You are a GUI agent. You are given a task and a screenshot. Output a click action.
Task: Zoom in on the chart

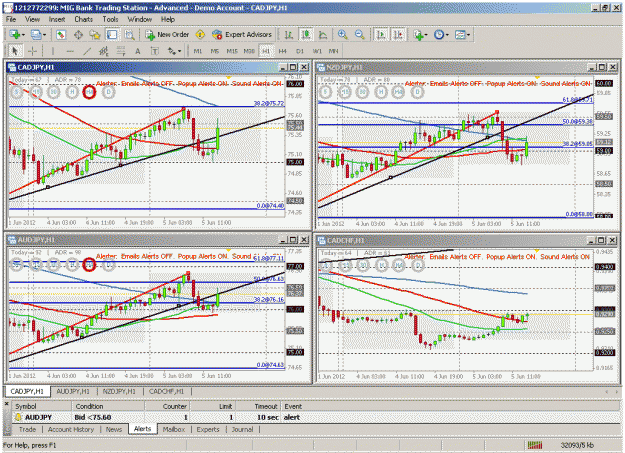pyautogui.click(x=342, y=35)
